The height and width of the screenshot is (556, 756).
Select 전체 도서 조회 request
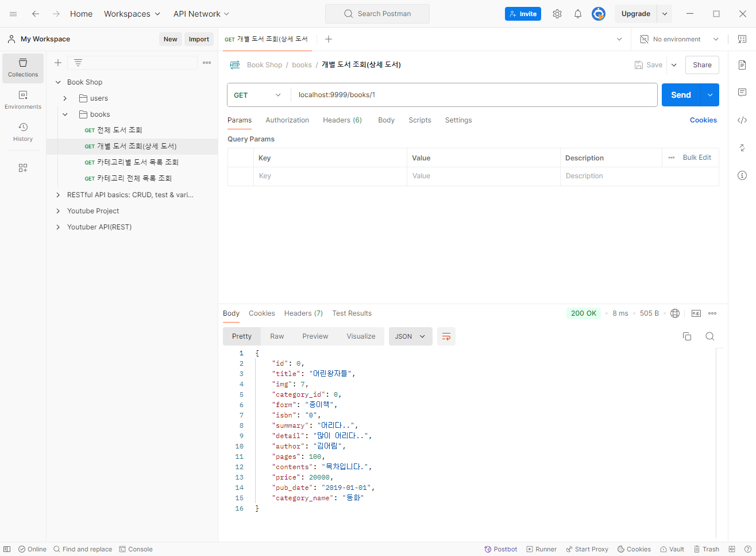click(x=119, y=130)
